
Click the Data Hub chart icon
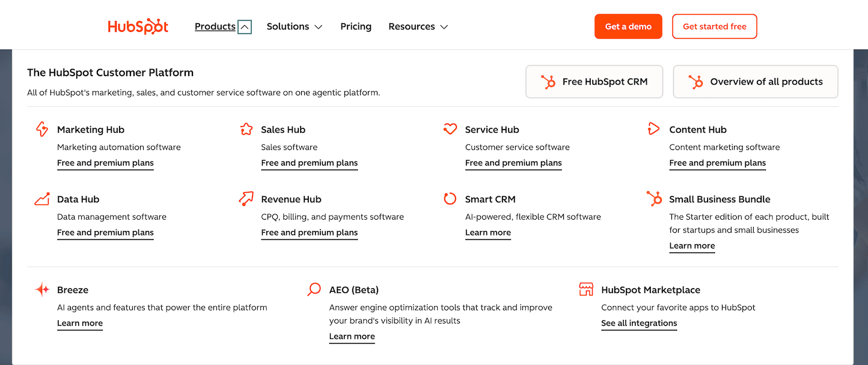coord(42,199)
